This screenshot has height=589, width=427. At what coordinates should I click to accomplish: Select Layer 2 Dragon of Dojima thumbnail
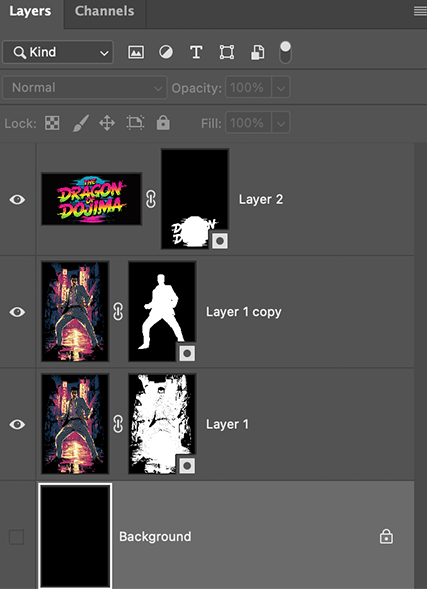pyautogui.click(x=91, y=199)
